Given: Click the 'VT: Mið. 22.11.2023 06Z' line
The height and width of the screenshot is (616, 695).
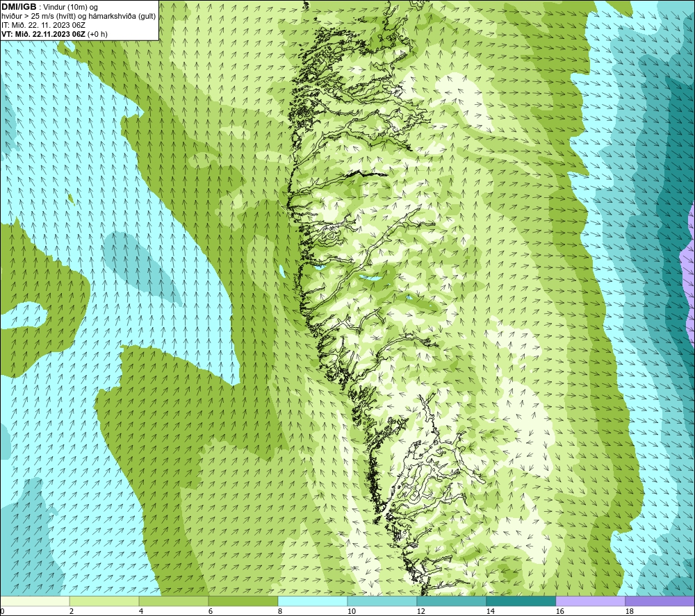Looking at the screenshot, I should 54,34.
